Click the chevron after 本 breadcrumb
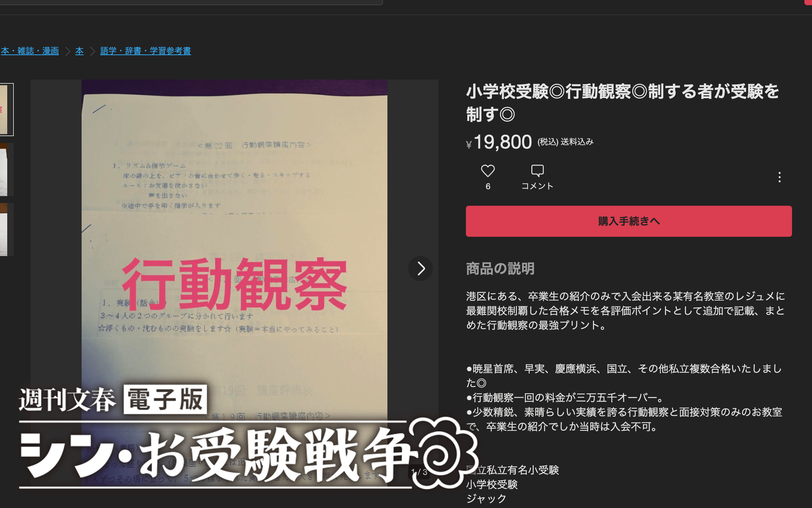Screen dimensions: 812x508 (92, 51)
